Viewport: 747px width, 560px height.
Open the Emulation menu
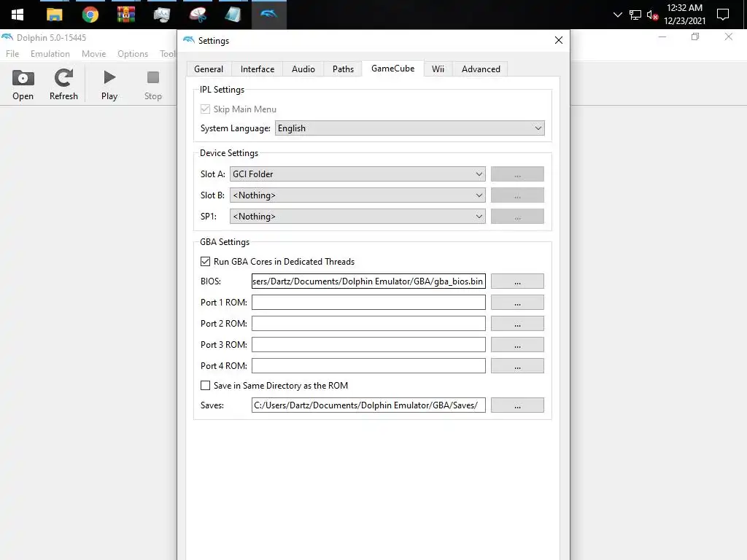(x=50, y=54)
